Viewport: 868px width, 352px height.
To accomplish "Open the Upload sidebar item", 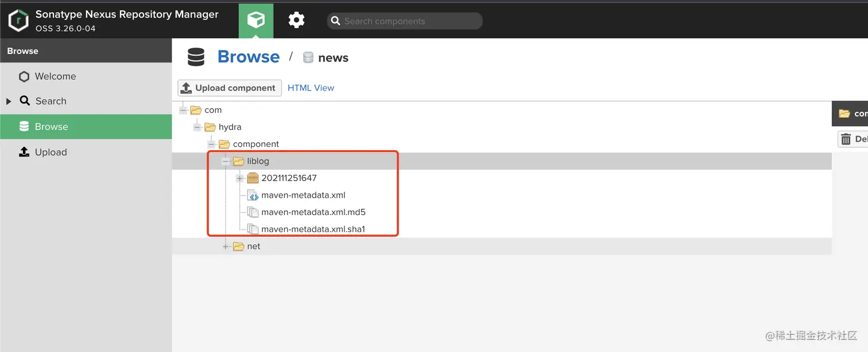I will (x=86, y=152).
